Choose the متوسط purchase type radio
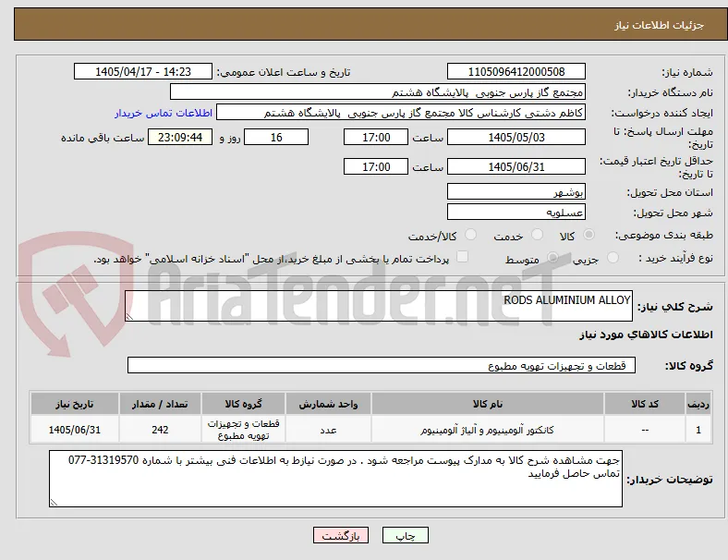 click(552, 258)
